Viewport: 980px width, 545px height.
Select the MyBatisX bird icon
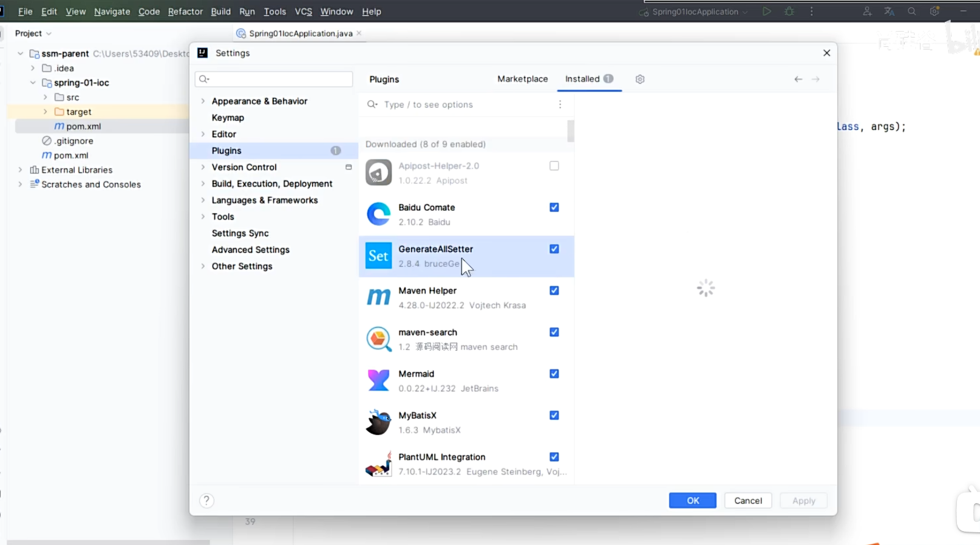378,422
